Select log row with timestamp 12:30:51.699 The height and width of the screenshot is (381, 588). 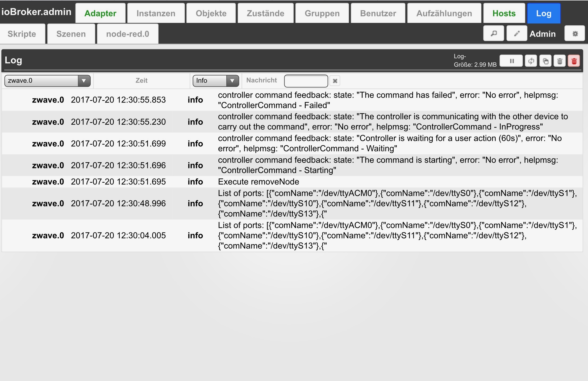pos(292,144)
